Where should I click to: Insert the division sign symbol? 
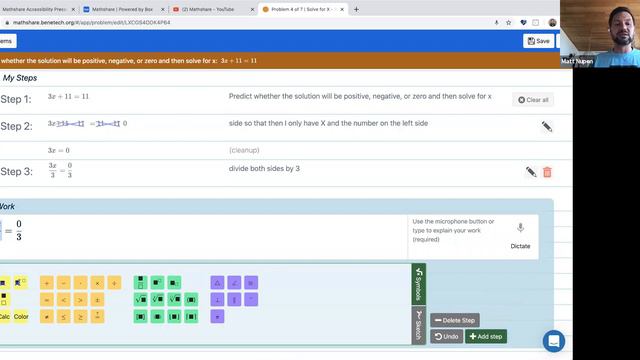pyautogui.click(x=114, y=283)
